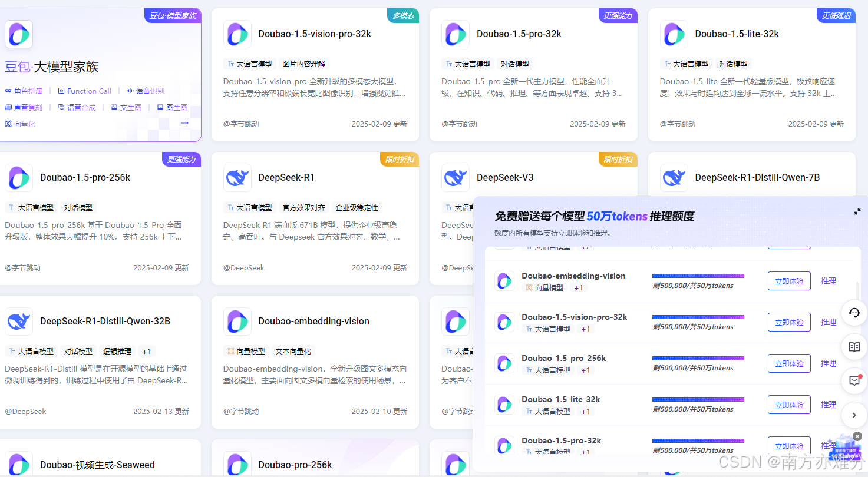This screenshot has height=477, width=868.
Task: Click the 更低延迟 badge on the Doubao-1.5-lite-32k card
Action: coord(836,15)
